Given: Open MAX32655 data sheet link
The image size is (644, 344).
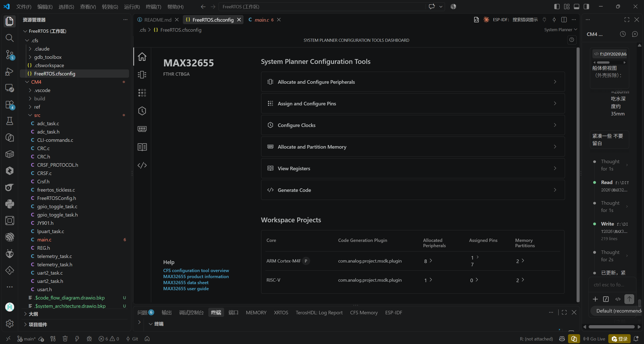Looking at the screenshot, I should pyautogui.click(x=186, y=283).
